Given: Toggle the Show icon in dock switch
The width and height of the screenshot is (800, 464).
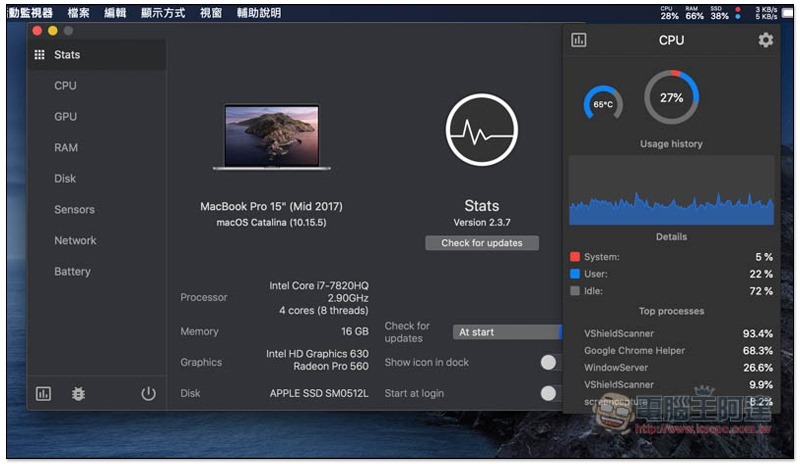Looking at the screenshot, I should tap(550, 363).
